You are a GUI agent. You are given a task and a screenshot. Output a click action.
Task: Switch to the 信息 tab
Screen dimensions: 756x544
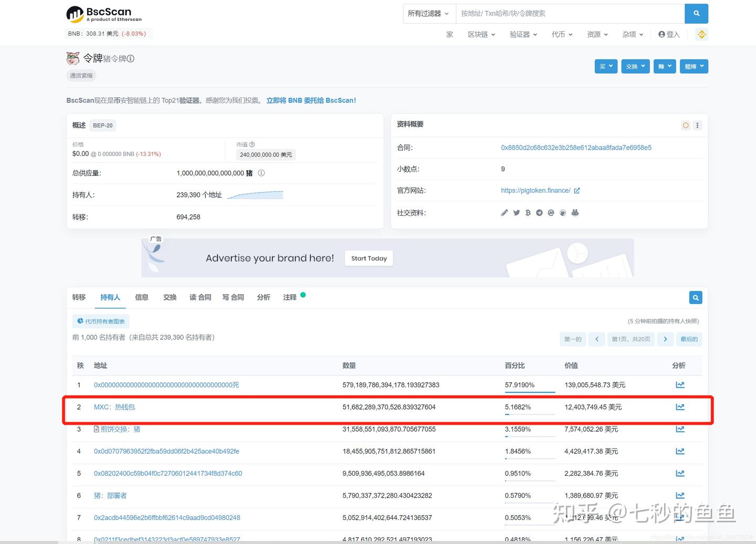pos(142,297)
